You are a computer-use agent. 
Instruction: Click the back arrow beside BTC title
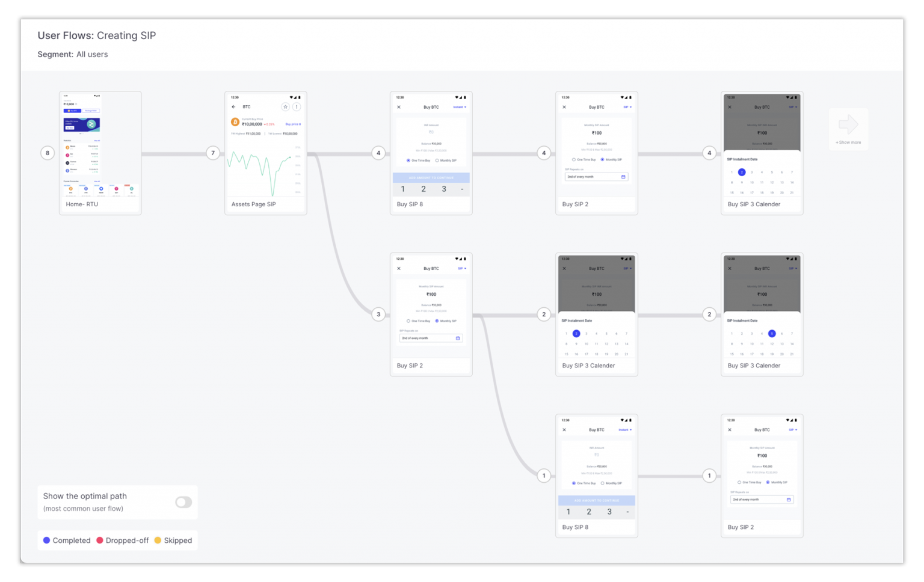(233, 107)
